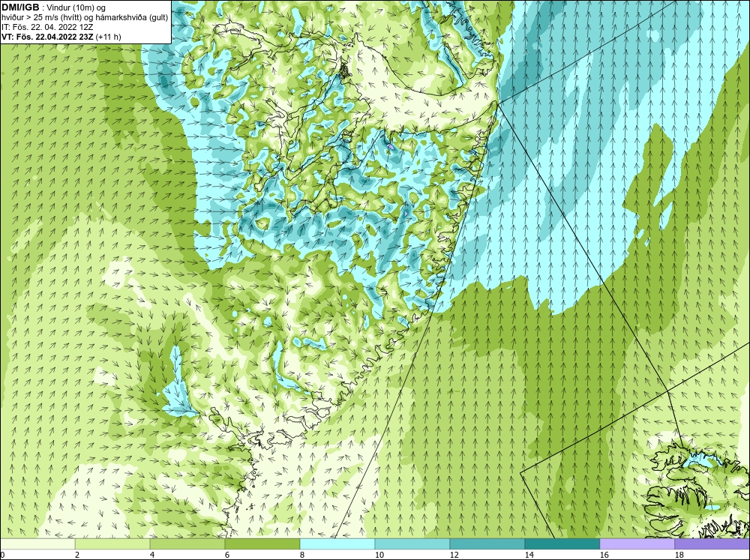
Task: Click the 'hviður > 25 m/s (hvítt)' description line
Action: (84, 17)
